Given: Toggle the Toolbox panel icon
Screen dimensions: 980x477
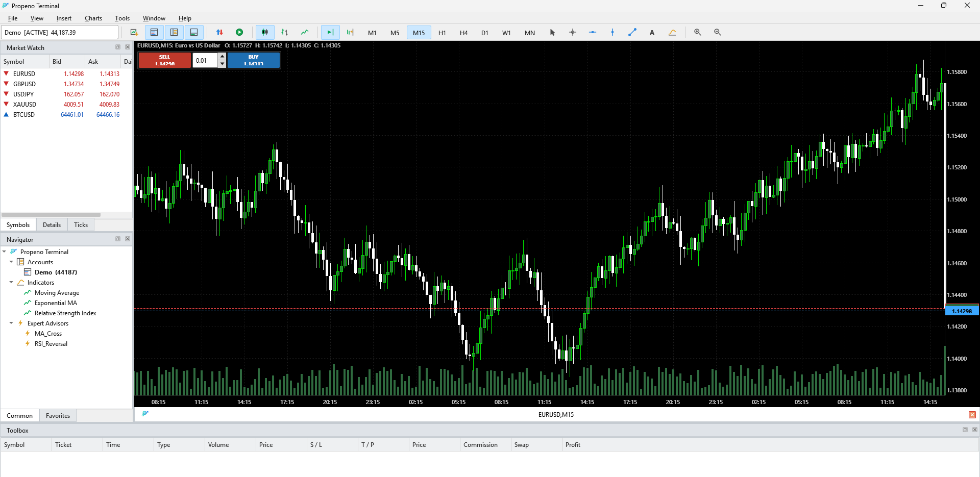Looking at the screenshot, I should [x=194, y=32].
